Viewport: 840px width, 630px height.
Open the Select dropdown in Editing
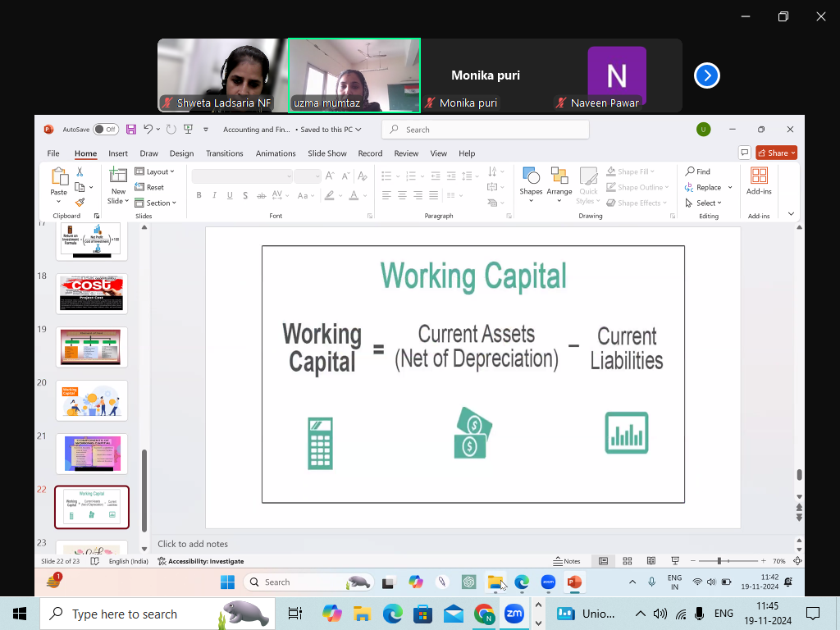point(703,203)
